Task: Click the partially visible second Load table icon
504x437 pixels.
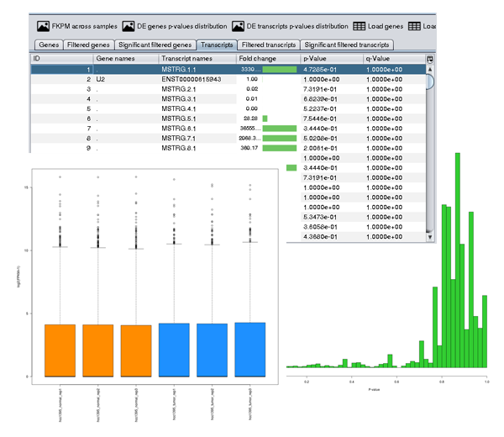Action: (x=415, y=27)
